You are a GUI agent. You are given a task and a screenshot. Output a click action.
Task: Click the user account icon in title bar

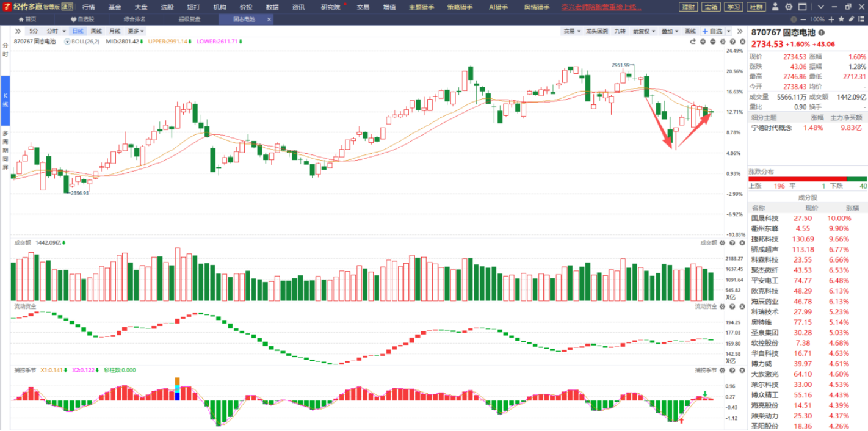[775, 7]
